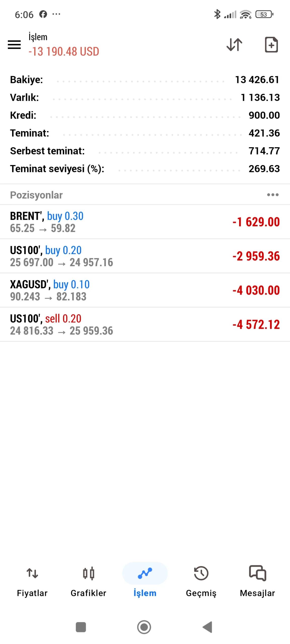The height and width of the screenshot is (644, 290).
Task: Tap the battery indicator in status bar
Action: 264,14
